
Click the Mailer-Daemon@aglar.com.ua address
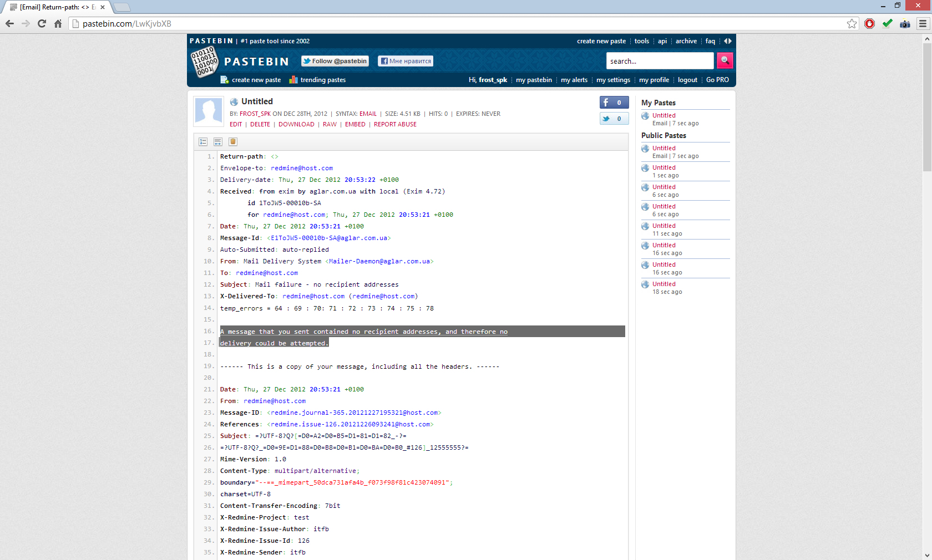[x=379, y=261]
